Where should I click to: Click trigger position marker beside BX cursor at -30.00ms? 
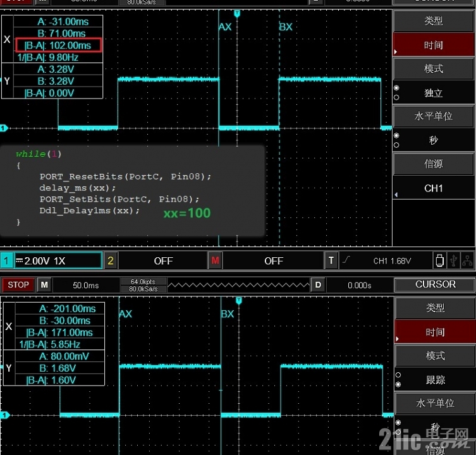(239, 301)
